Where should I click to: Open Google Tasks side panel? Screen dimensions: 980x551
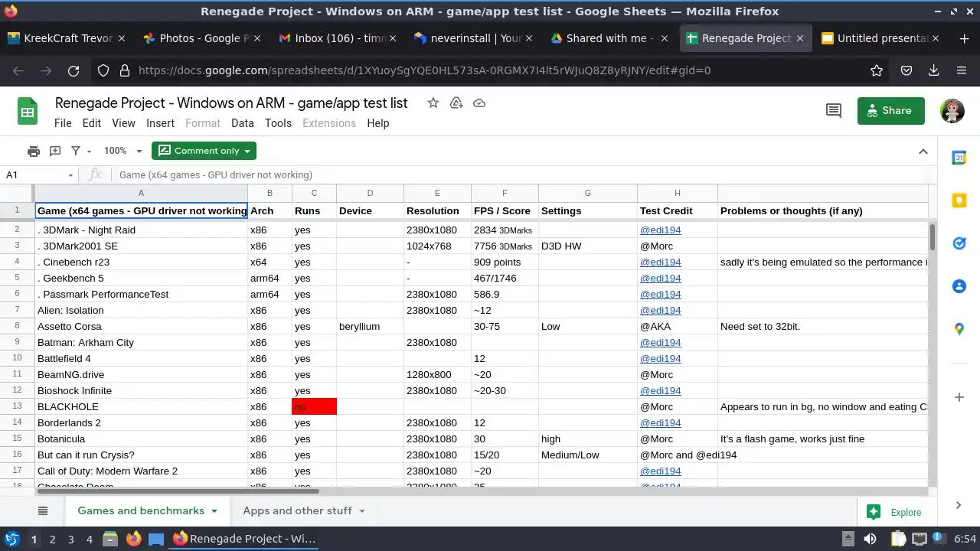(959, 243)
